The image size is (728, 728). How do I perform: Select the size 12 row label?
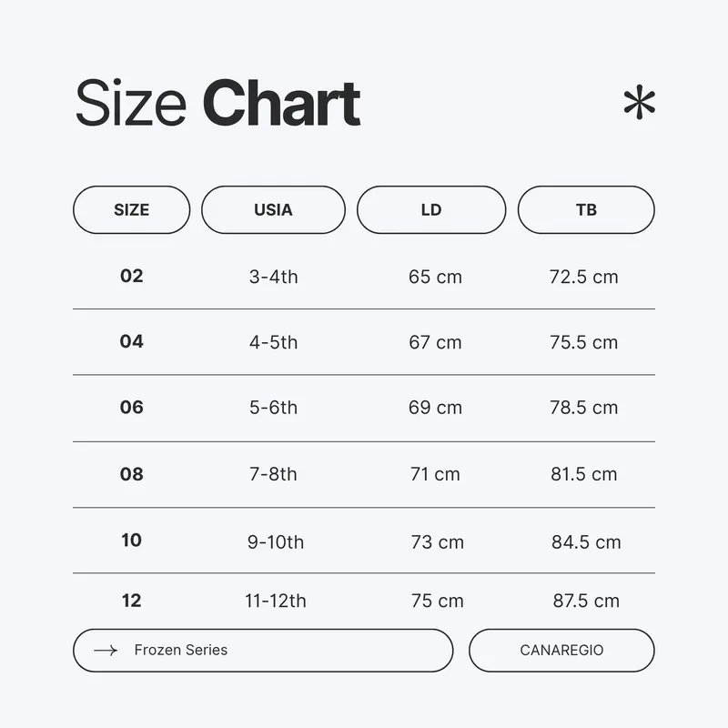click(x=131, y=601)
